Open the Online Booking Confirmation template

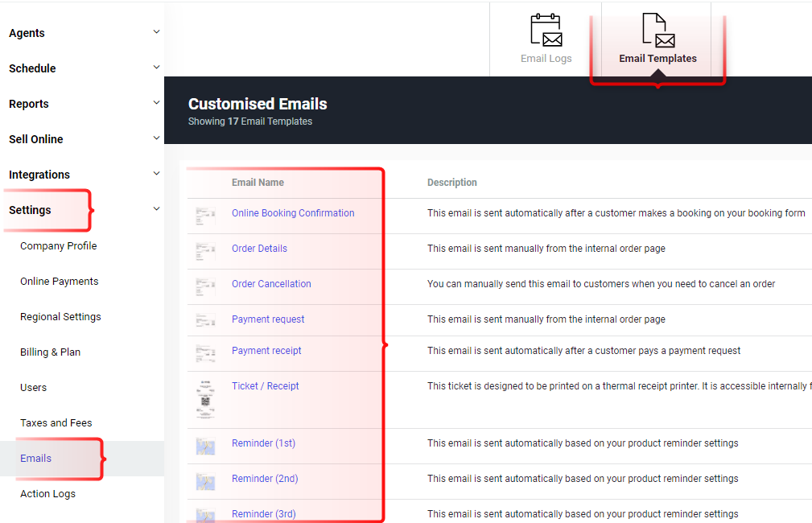(293, 213)
